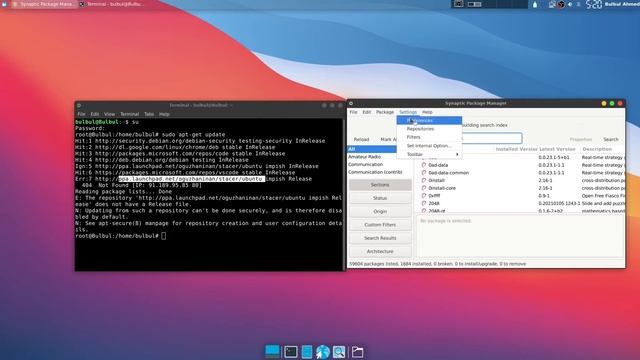Click Latest Version column header
The width and height of the screenshot is (640, 360).
click(x=557, y=149)
